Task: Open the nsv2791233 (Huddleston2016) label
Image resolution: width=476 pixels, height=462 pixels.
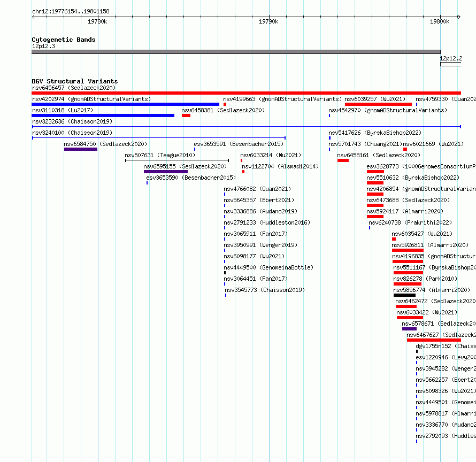Action: coord(267,222)
